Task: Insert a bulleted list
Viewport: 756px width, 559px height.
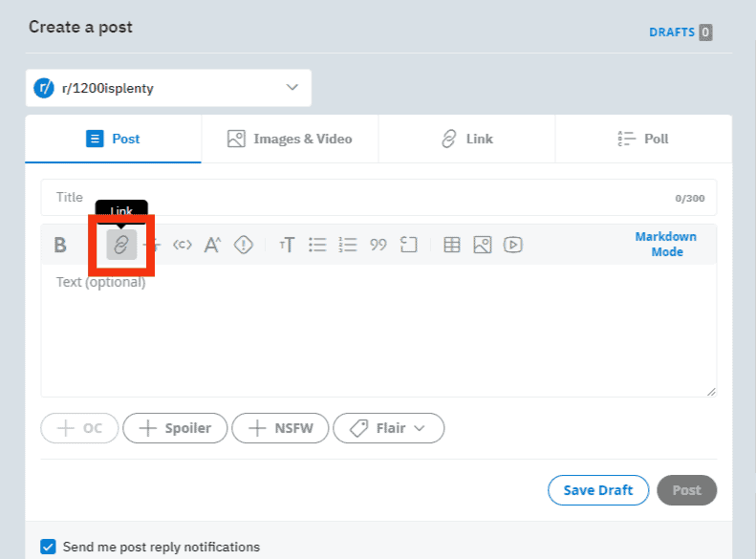Action: coord(317,245)
